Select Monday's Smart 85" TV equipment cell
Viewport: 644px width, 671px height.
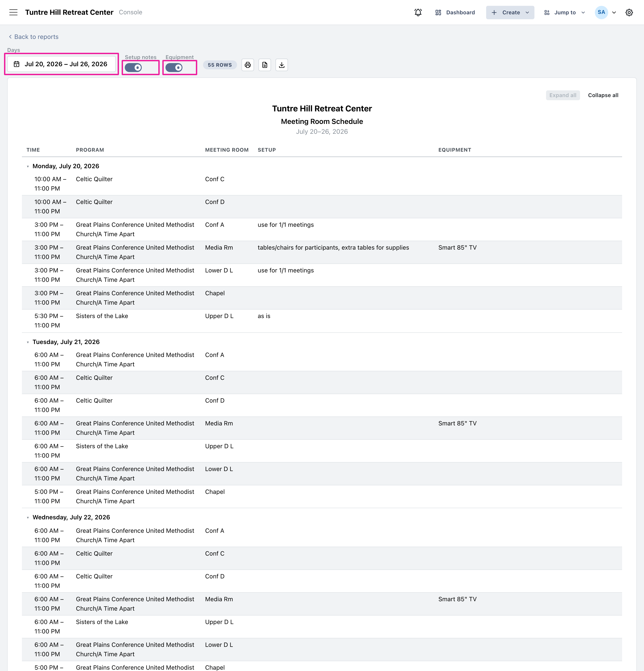pos(458,248)
